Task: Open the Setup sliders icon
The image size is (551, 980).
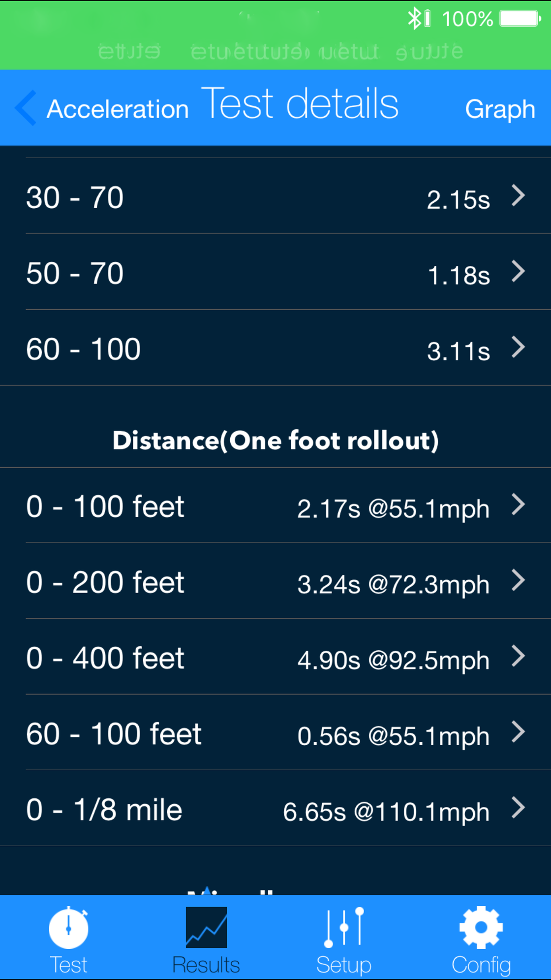Action: tap(344, 927)
